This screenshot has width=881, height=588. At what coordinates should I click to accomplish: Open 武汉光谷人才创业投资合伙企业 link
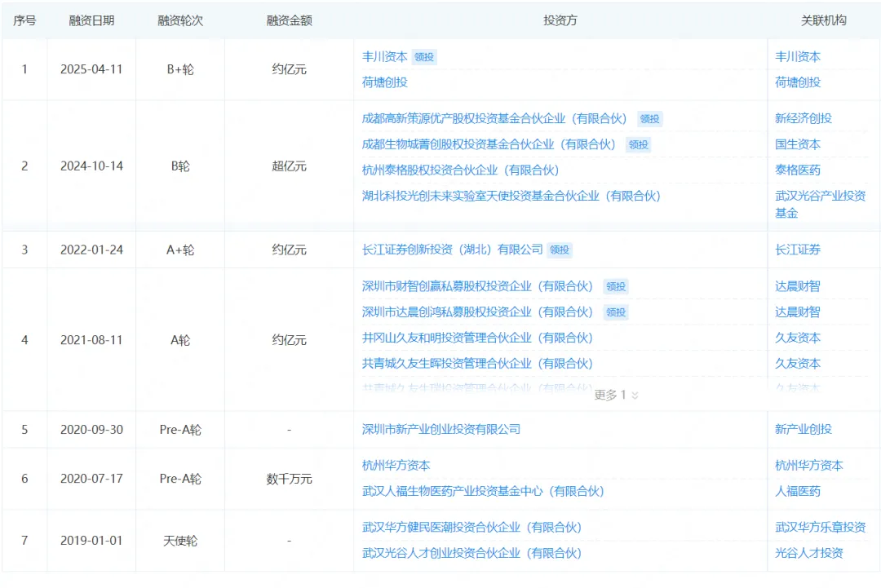coord(471,553)
